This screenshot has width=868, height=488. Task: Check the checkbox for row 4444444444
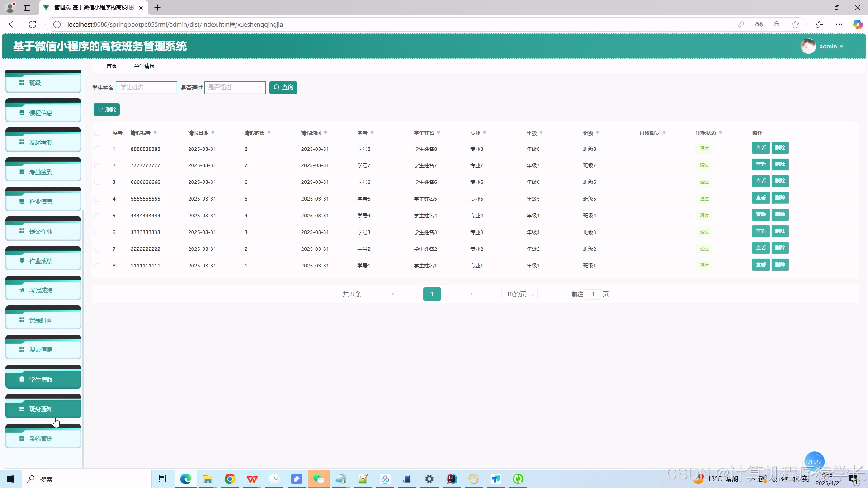[x=97, y=216]
